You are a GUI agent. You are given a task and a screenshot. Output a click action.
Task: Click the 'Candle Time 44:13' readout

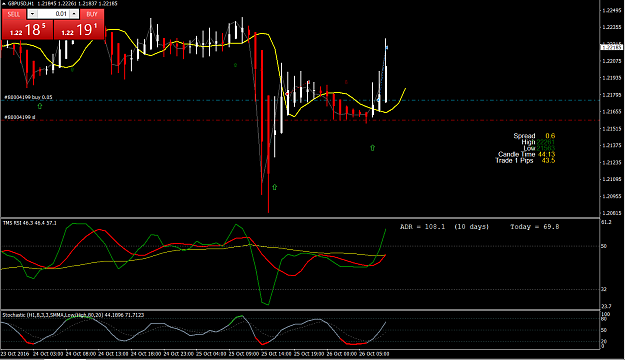527,154
